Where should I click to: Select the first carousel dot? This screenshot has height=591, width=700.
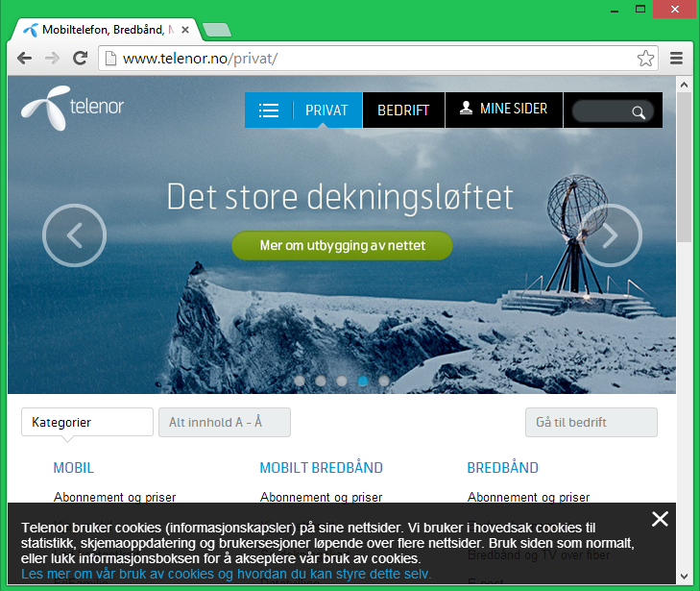coord(300,381)
